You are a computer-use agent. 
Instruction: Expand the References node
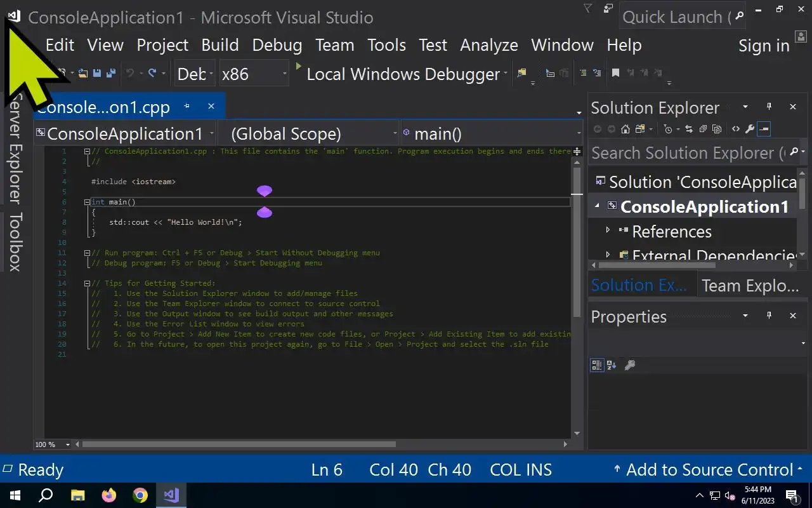click(608, 230)
